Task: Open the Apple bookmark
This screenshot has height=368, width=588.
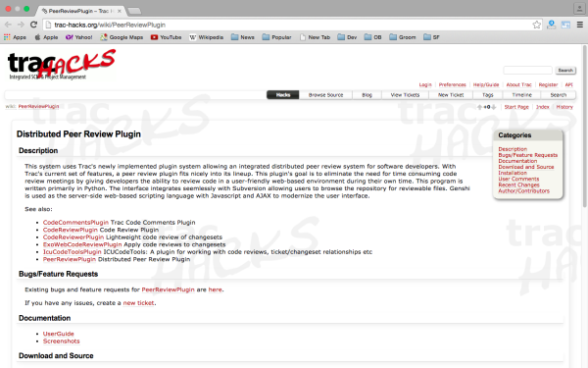Action: pos(46,37)
